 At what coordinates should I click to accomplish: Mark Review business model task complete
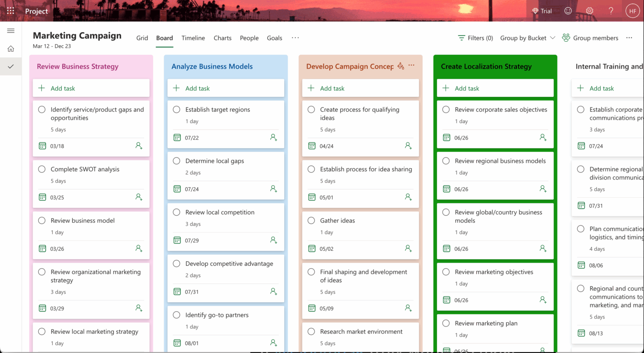pos(42,220)
